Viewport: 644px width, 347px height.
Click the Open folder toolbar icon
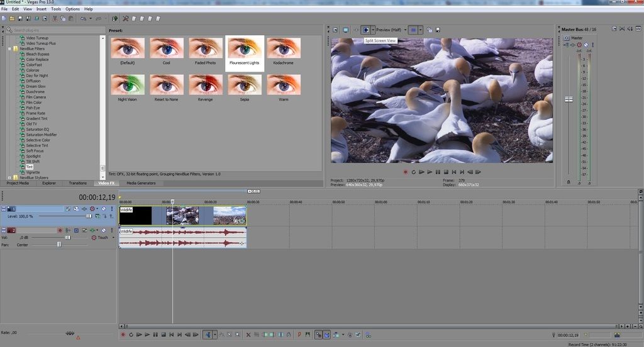click(12, 18)
